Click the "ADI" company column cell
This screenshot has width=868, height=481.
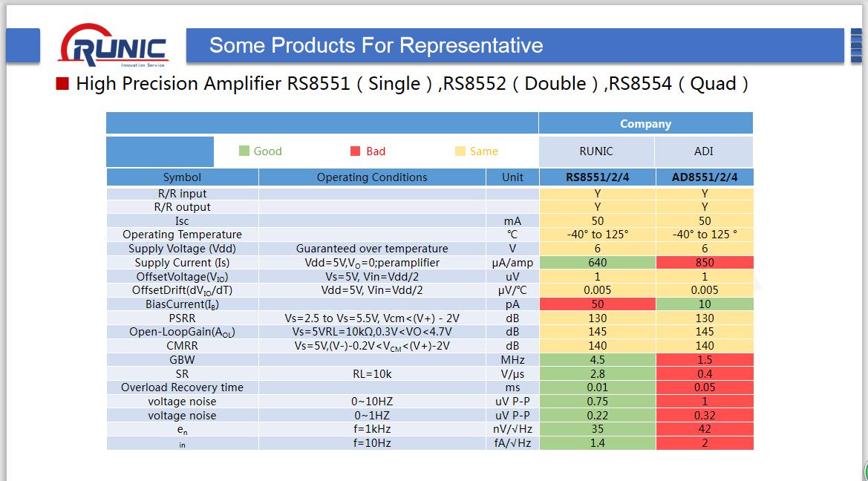704,151
